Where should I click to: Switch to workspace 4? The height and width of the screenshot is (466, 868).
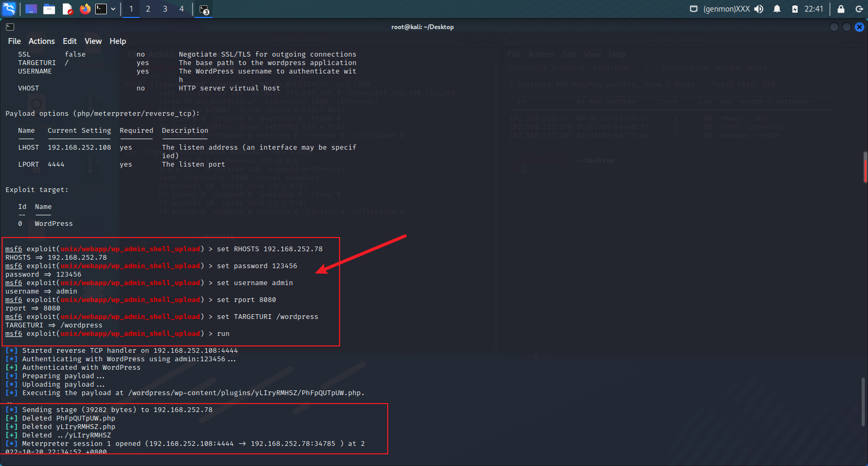click(181, 9)
